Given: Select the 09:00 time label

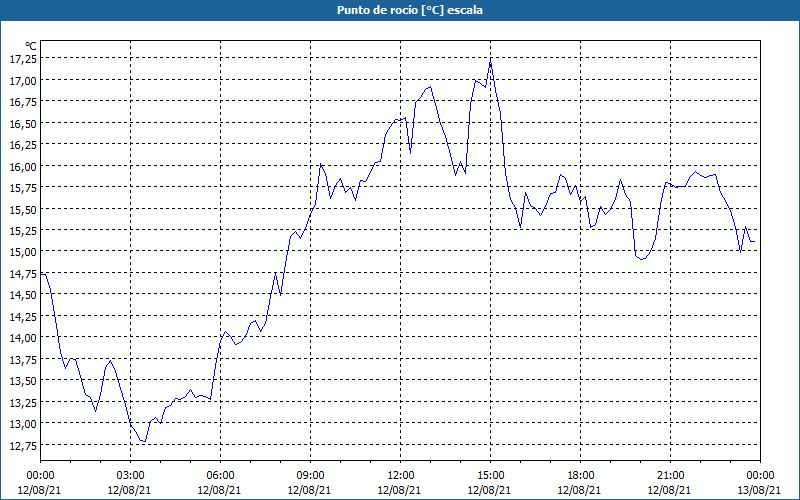Looking at the screenshot, I should (x=311, y=476).
